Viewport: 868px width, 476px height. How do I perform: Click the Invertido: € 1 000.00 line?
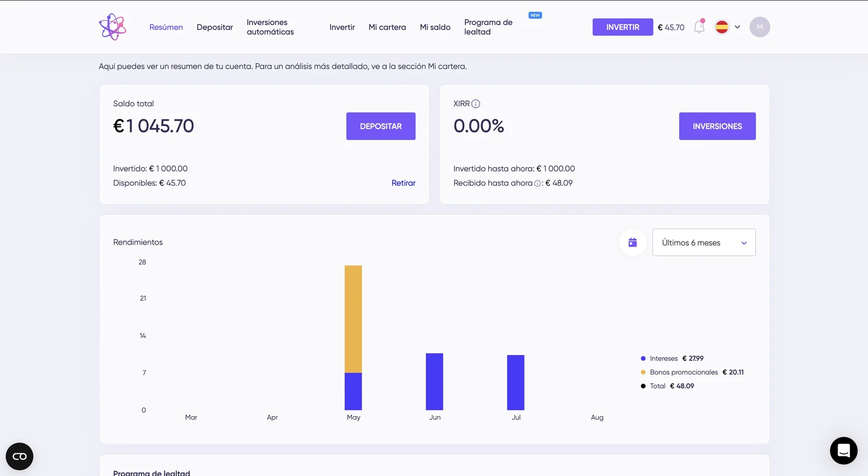point(150,169)
